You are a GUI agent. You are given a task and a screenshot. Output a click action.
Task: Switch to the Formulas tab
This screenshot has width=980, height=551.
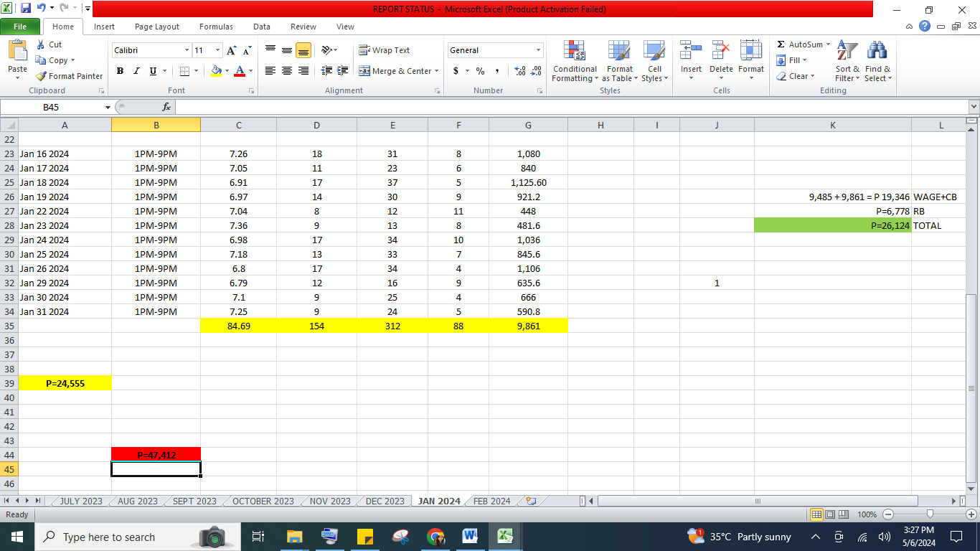pos(216,27)
